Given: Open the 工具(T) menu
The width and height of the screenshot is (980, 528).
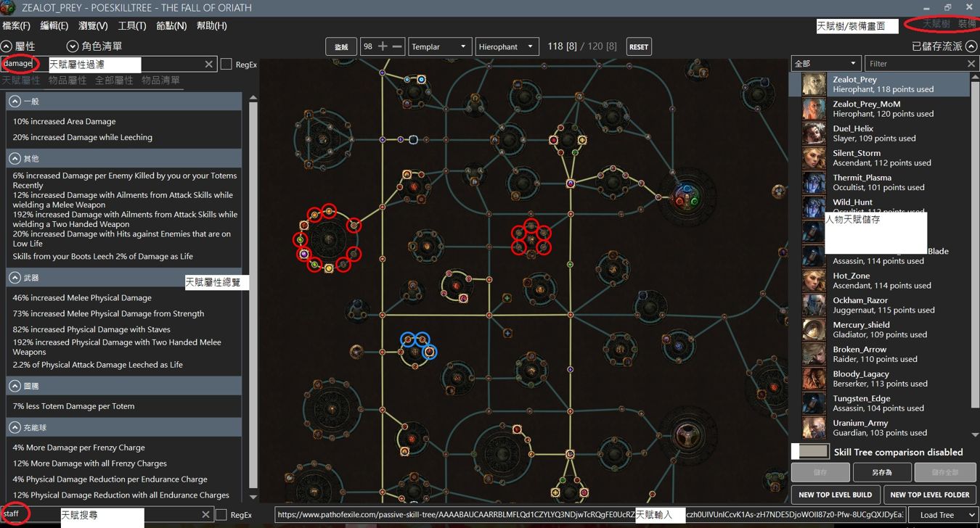Looking at the screenshot, I should pos(132,26).
